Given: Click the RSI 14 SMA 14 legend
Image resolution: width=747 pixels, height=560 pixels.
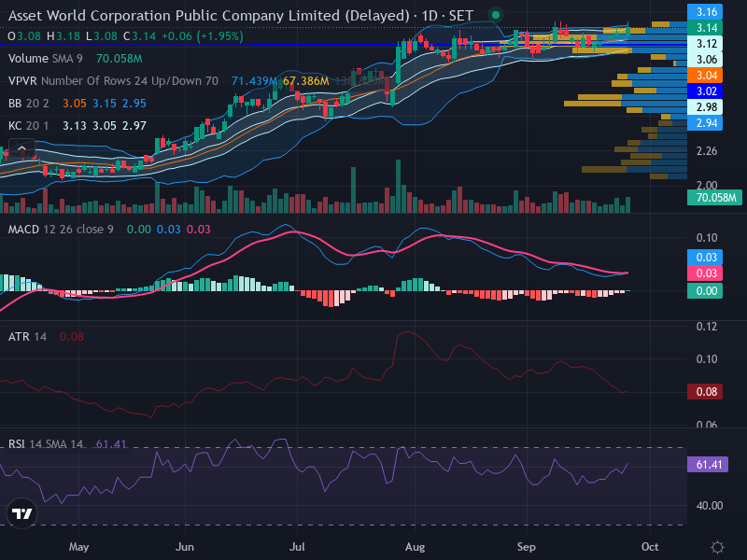Looking at the screenshot, I should [x=45, y=444].
